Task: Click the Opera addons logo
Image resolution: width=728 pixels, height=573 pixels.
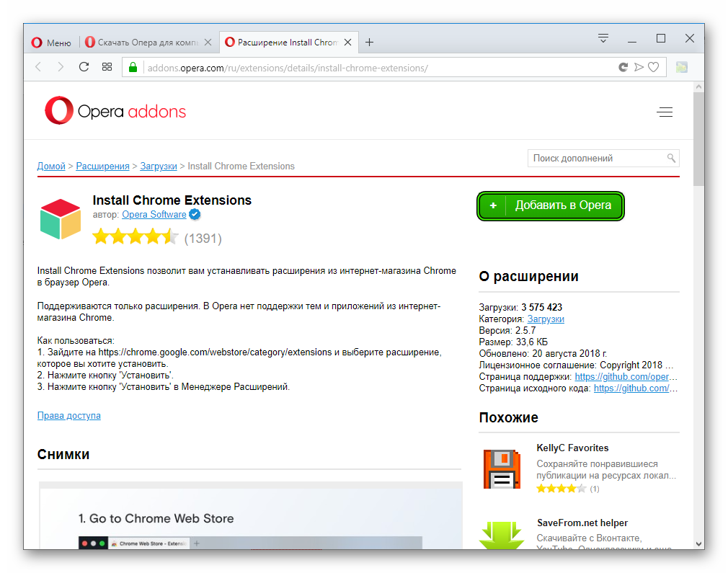Action: pos(115,110)
